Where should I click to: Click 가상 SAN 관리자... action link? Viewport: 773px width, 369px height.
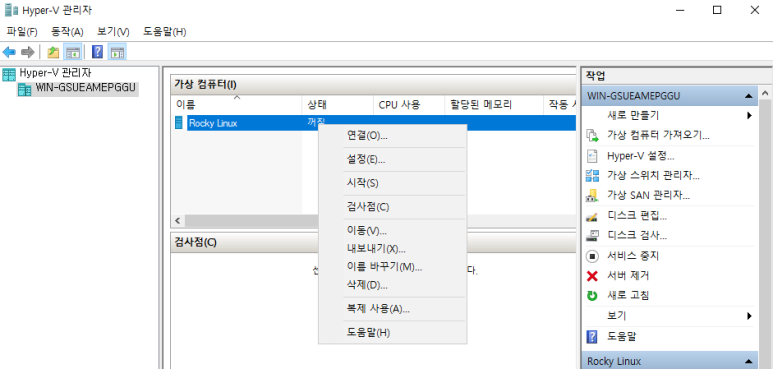tap(648, 196)
